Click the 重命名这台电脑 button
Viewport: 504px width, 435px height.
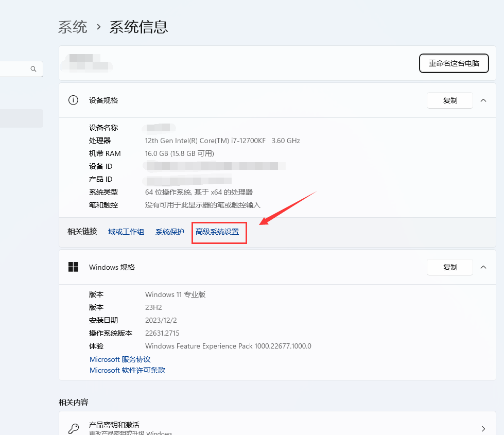(454, 63)
